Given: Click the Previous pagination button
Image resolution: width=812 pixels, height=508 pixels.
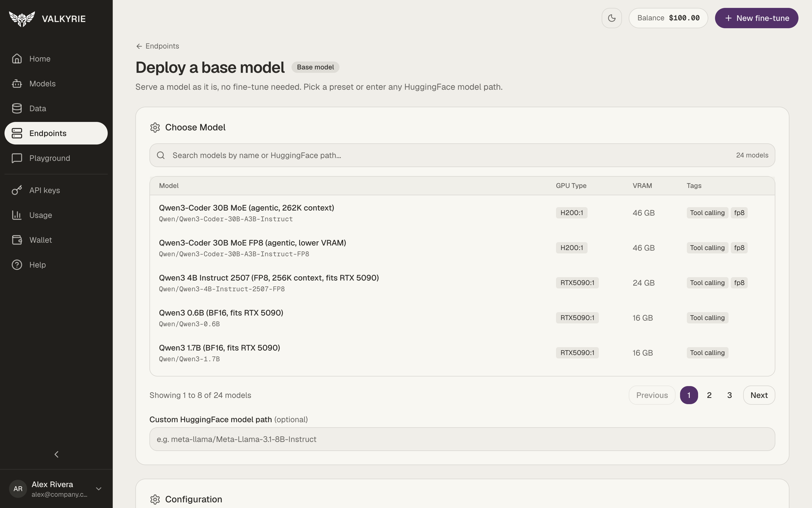Looking at the screenshot, I should (x=652, y=395).
